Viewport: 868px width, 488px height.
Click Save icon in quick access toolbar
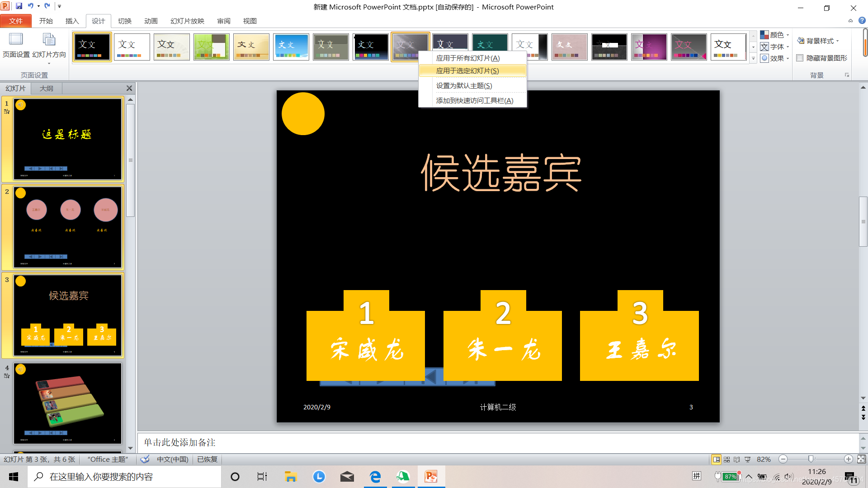[x=19, y=6]
